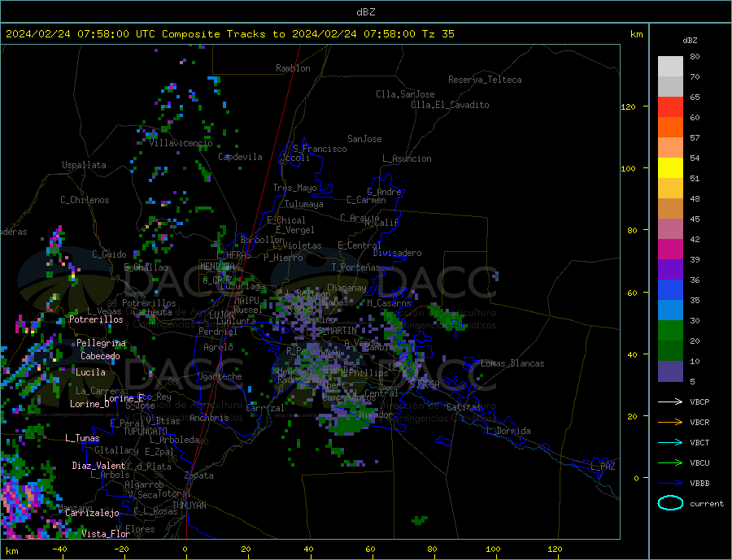
Task: Pick the slate-purple bottom swatch of the scale
Action: 670,371
